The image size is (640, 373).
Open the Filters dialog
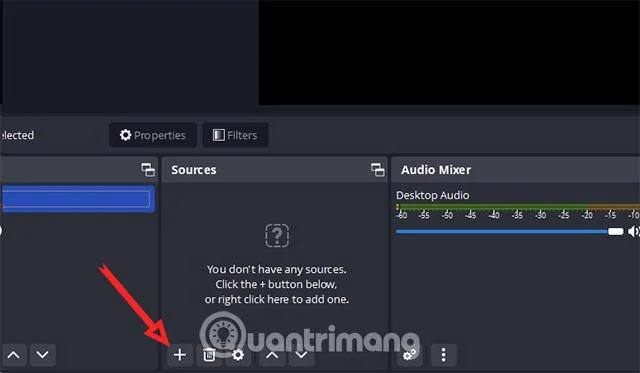[x=236, y=135]
